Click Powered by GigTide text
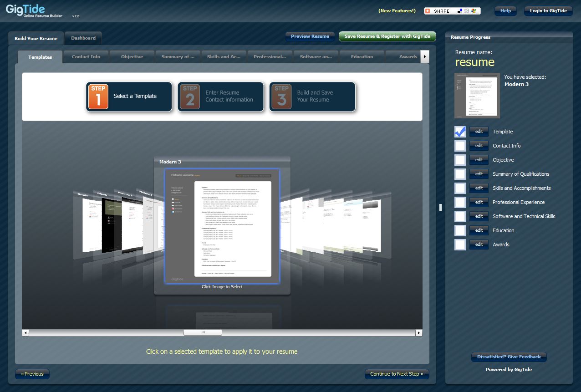This screenshot has height=392, width=581. 509,370
